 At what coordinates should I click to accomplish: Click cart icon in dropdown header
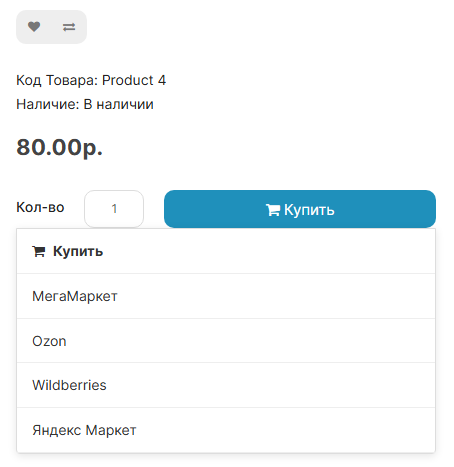(39, 251)
